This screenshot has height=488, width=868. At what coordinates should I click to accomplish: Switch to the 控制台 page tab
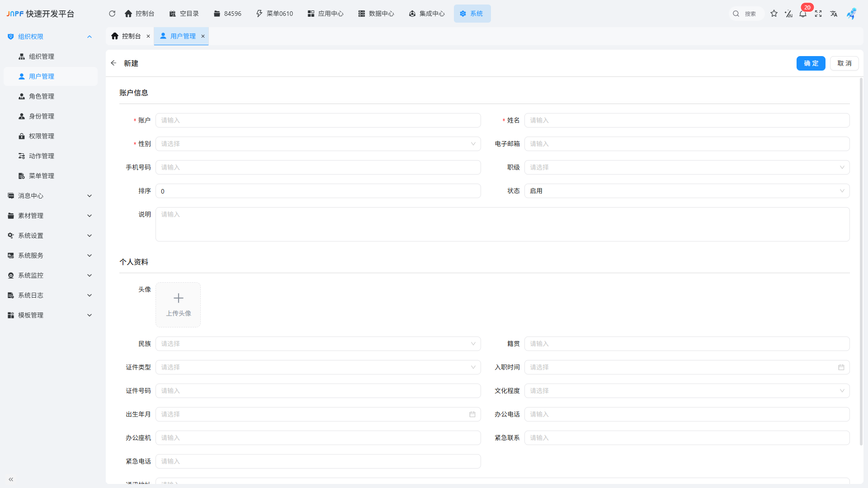pos(127,36)
